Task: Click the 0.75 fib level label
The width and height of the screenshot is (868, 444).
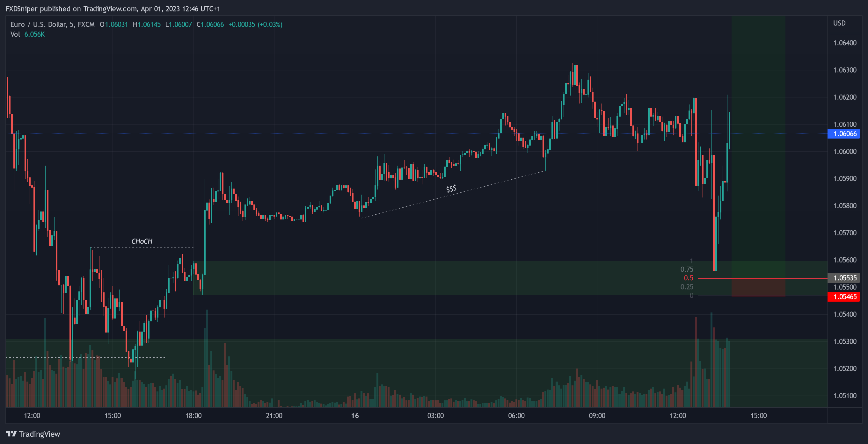Action: coord(686,269)
